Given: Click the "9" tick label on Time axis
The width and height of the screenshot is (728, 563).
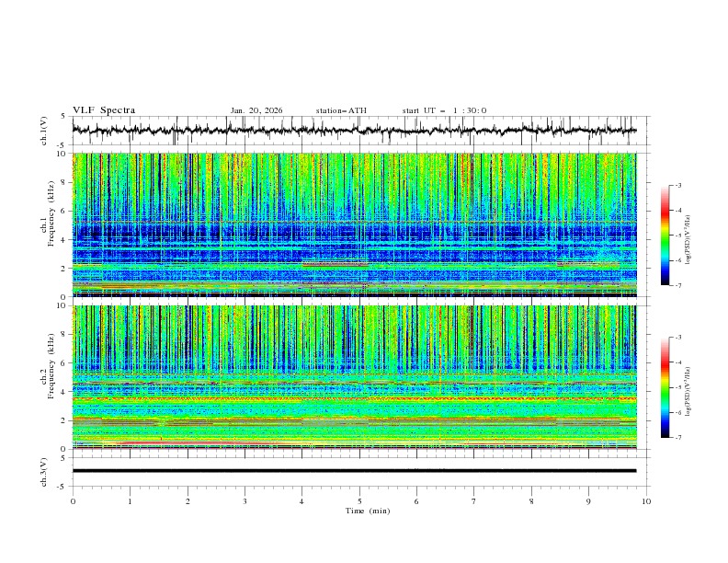Looking at the screenshot, I should tap(588, 501).
